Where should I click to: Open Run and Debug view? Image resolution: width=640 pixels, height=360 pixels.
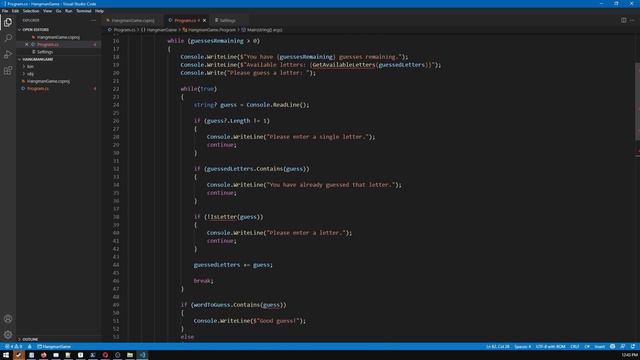coord(8,54)
